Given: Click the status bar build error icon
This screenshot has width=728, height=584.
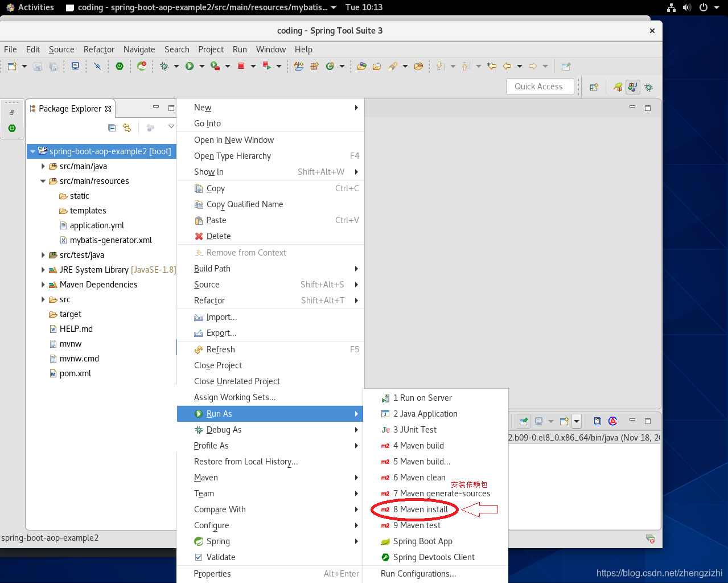Looking at the screenshot, I should click(x=650, y=538).
